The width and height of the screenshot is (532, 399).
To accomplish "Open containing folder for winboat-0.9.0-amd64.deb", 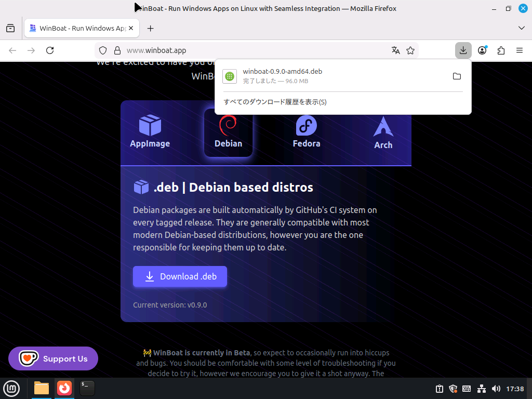I will tap(457, 76).
